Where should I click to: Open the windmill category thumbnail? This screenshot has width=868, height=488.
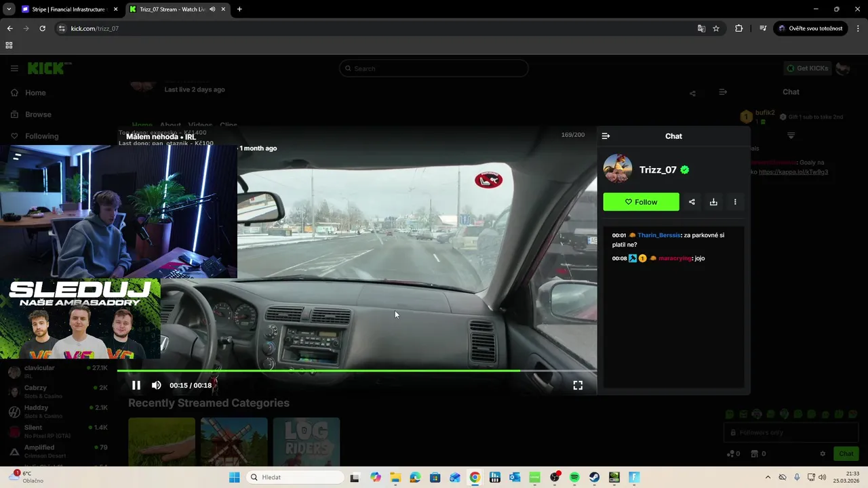pos(234,442)
